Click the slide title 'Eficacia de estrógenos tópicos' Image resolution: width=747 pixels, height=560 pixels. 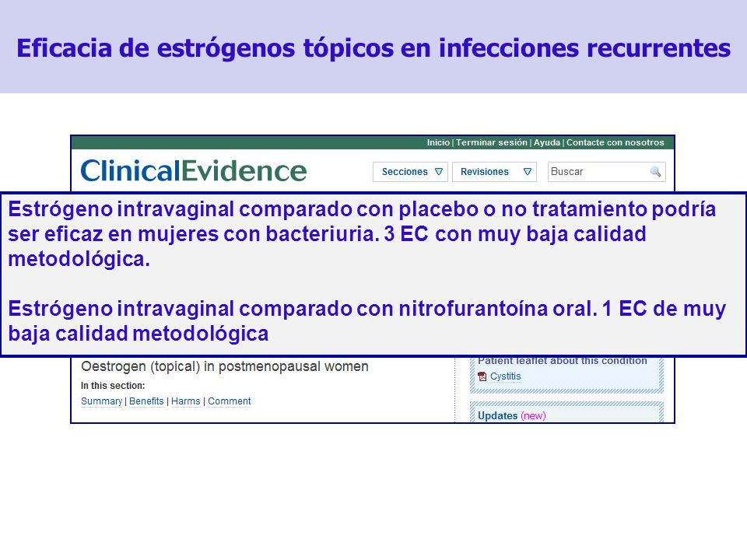[373, 47]
